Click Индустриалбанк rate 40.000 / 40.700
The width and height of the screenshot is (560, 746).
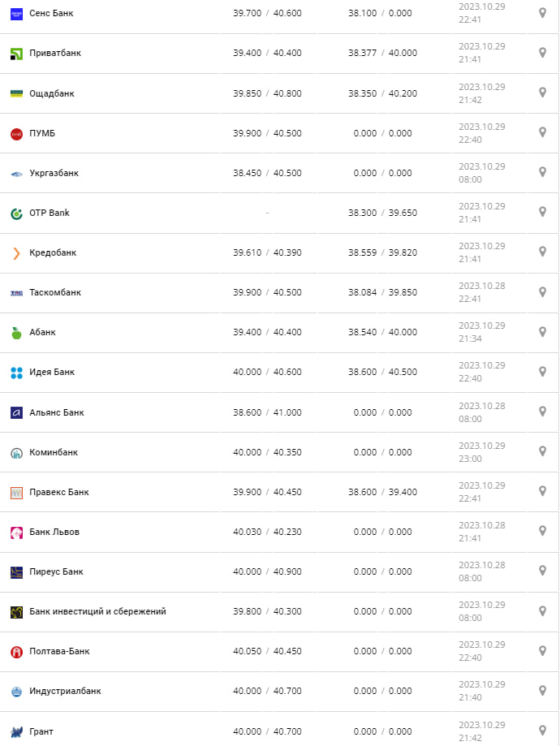267,691
